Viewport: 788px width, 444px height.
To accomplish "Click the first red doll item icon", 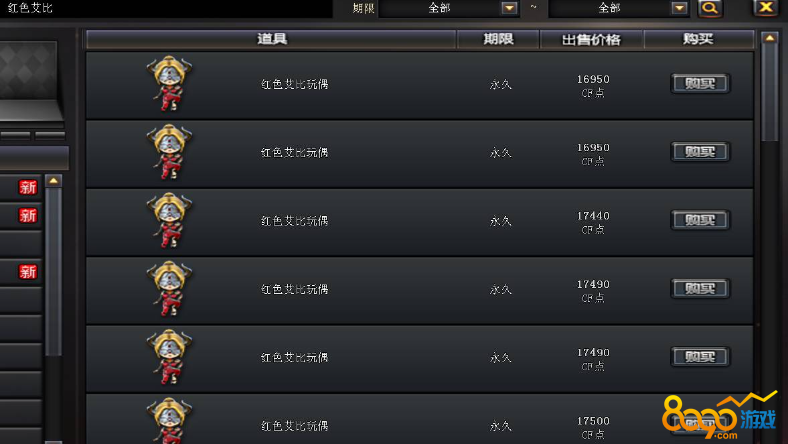I will 169,83.
